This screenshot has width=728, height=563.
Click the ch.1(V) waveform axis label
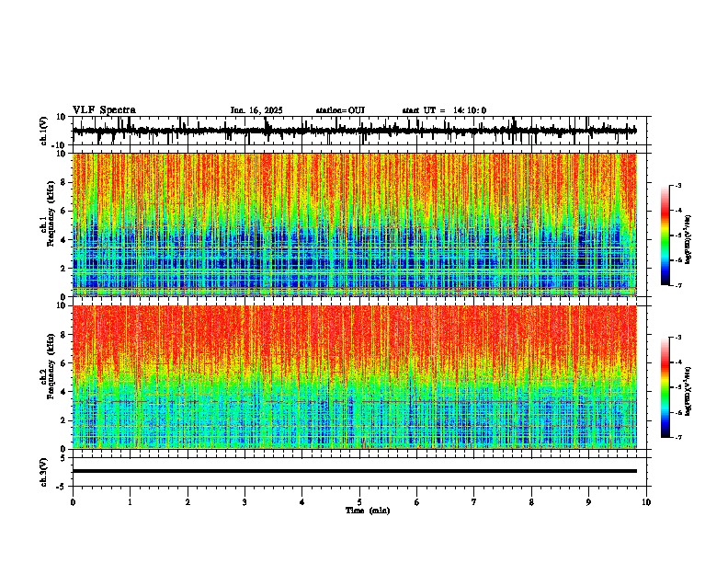tap(44, 131)
